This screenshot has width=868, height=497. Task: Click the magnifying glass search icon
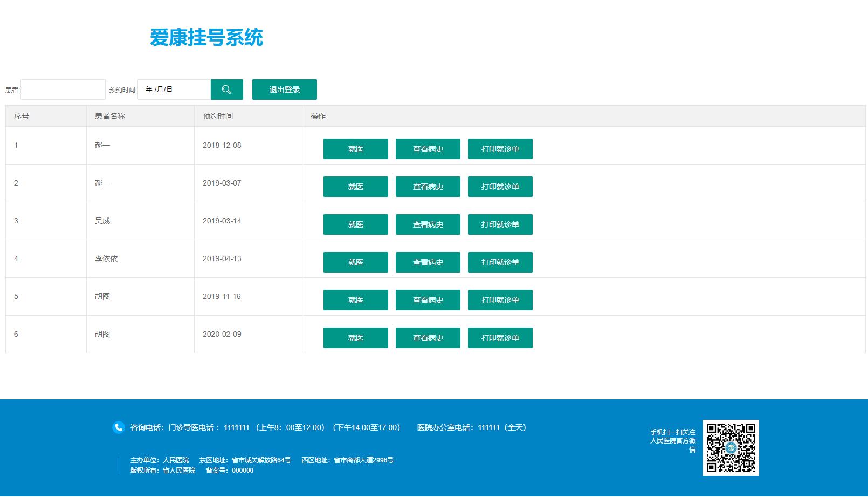click(x=226, y=89)
